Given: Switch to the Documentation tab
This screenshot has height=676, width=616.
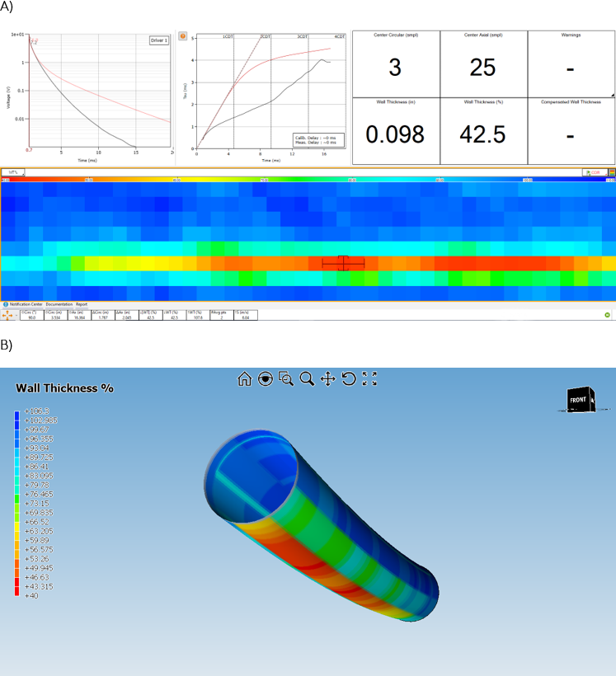Looking at the screenshot, I should (60, 304).
